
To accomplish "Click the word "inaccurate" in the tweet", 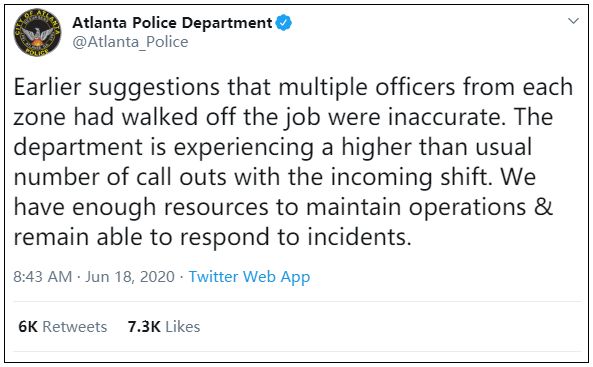I will [x=446, y=117].
